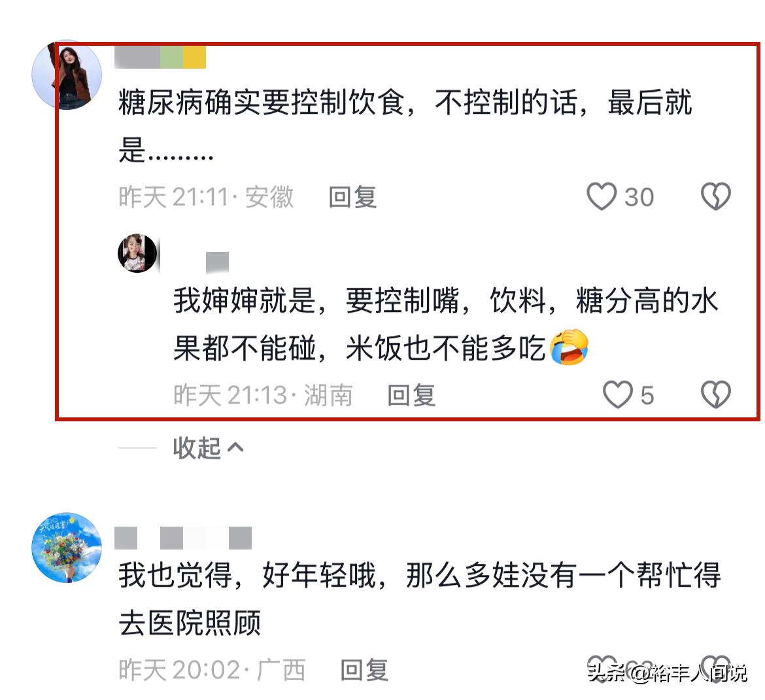Like the Hunan reply about 婶婶
The width and height of the screenshot is (765, 700).
point(618,394)
